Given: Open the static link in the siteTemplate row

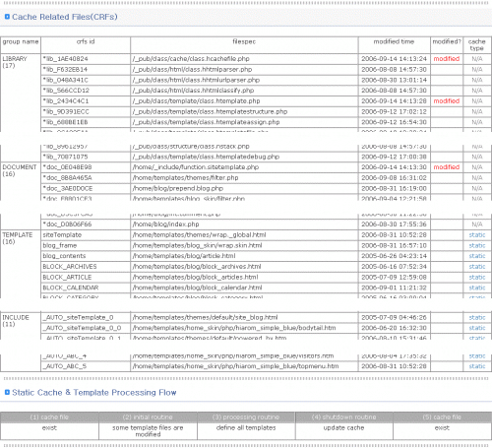Looking at the screenshot, I should click(x=477, y=235).
